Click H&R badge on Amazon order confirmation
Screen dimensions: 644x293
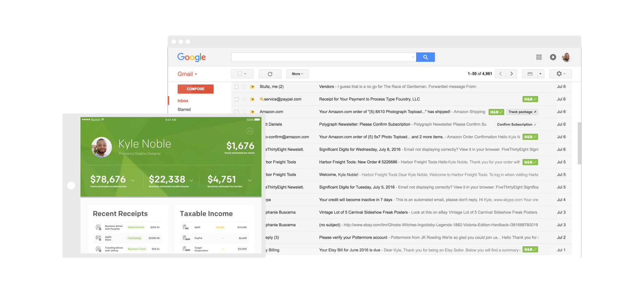[530, 137]
